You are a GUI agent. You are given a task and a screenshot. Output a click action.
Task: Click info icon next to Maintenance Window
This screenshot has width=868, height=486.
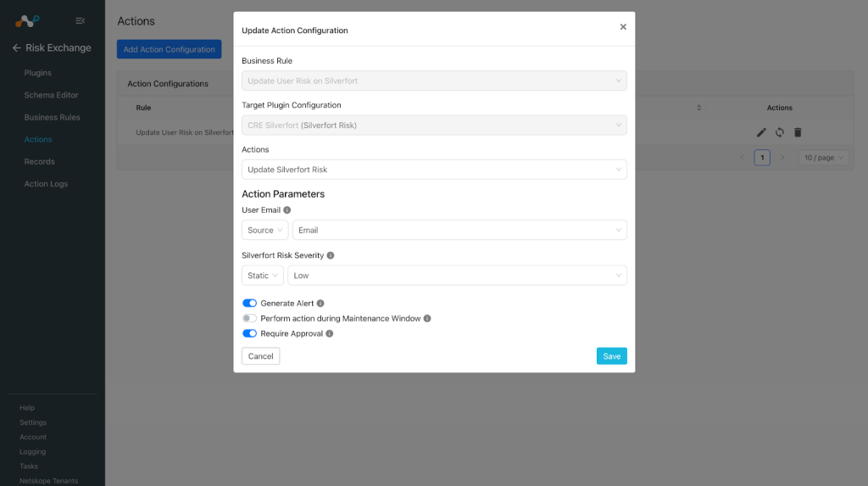[x=427, y=318]
